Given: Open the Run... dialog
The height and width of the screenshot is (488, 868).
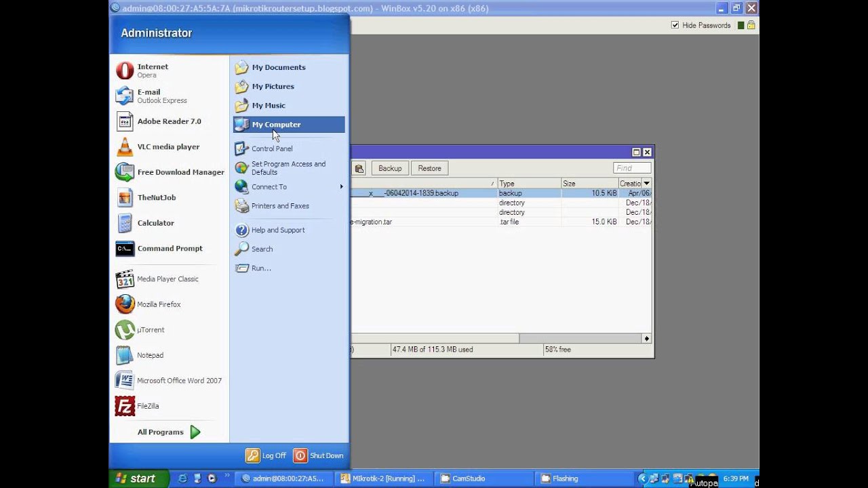Looking at the screenshot, I should [289, 268].
